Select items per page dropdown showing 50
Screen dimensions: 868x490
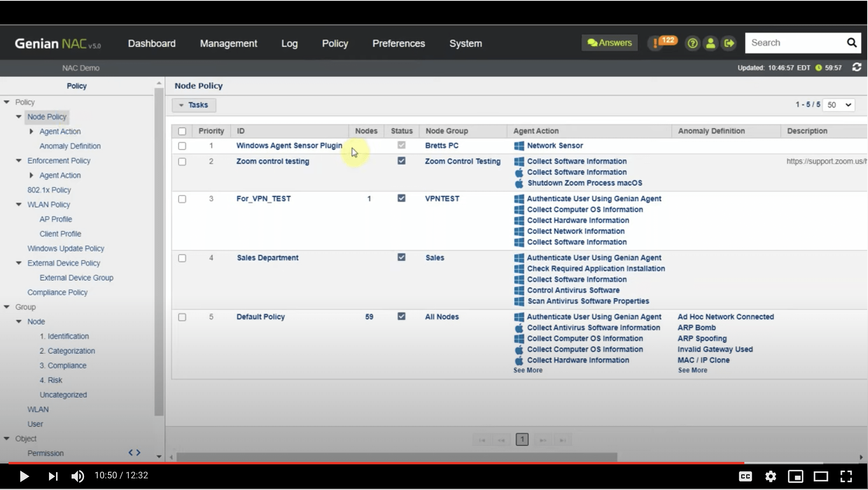(838, 104)
